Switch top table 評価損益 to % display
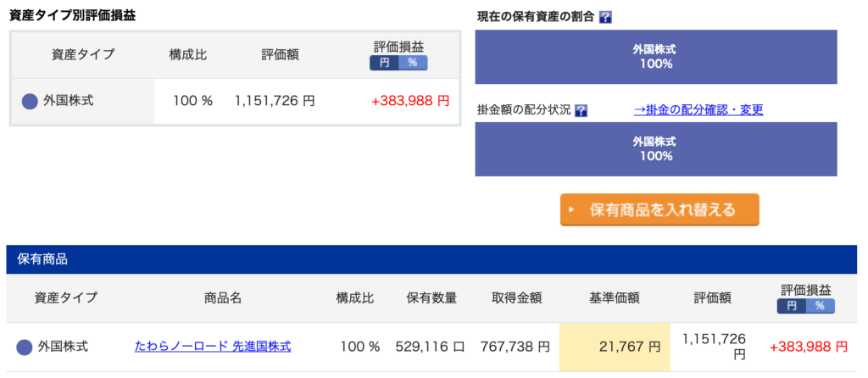868x378 pixels. [x=413, y=63]
